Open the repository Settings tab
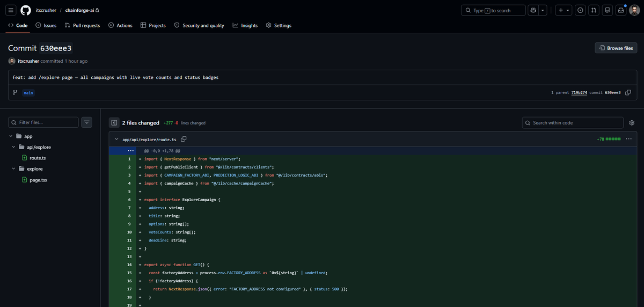 [279, 25]
